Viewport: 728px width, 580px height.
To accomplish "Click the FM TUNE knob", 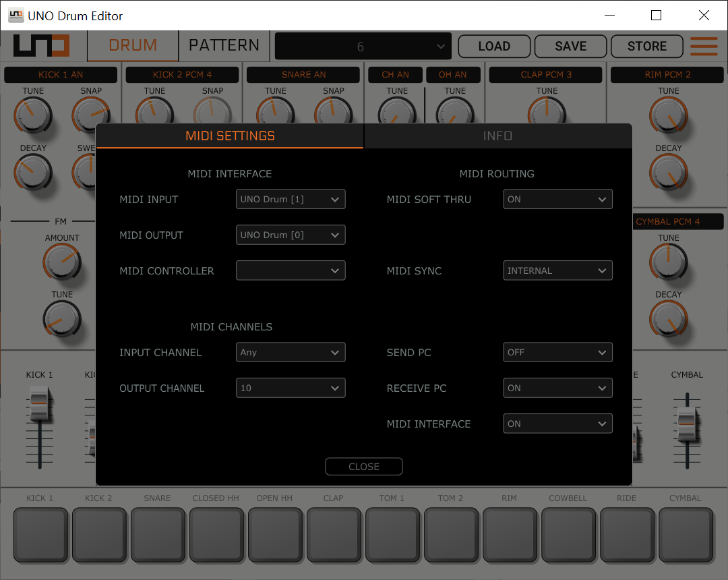I will pyautogui.click(x=62, y=320).
